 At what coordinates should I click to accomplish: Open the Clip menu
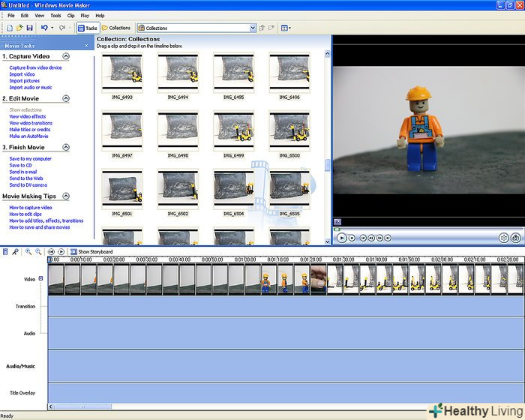70,15
